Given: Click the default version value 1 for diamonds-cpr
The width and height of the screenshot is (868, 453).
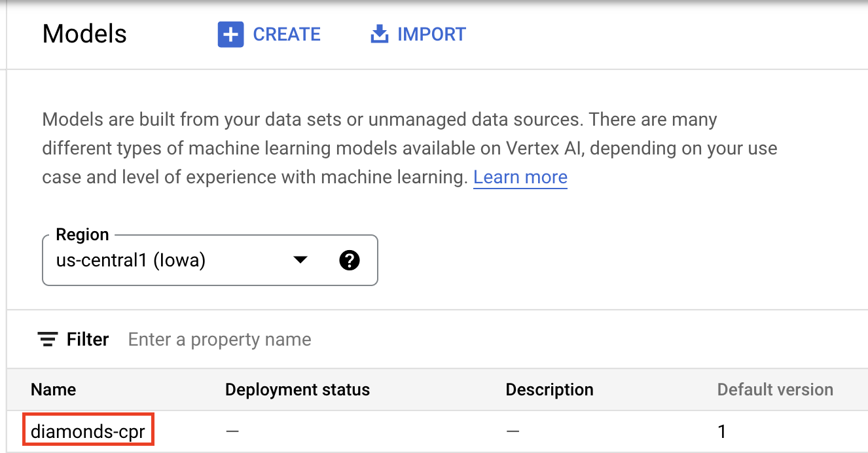Looking at the screenshot, I should (721, 431).
